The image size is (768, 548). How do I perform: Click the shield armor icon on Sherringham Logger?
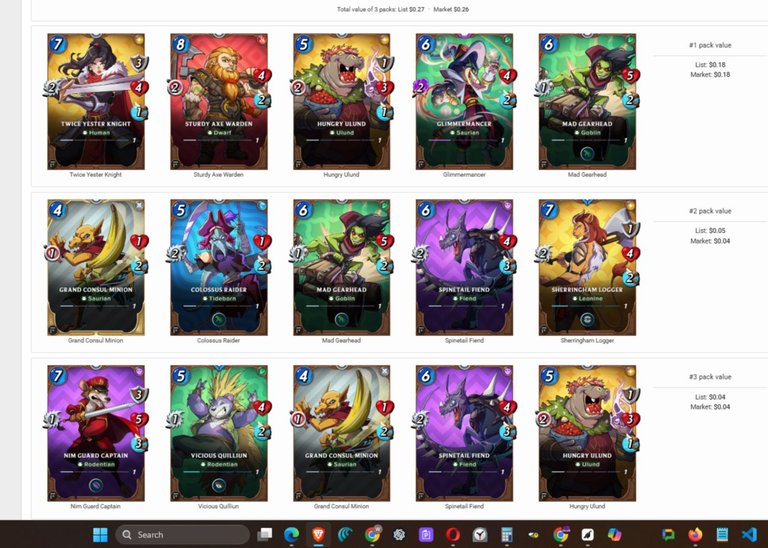point(630,229)
